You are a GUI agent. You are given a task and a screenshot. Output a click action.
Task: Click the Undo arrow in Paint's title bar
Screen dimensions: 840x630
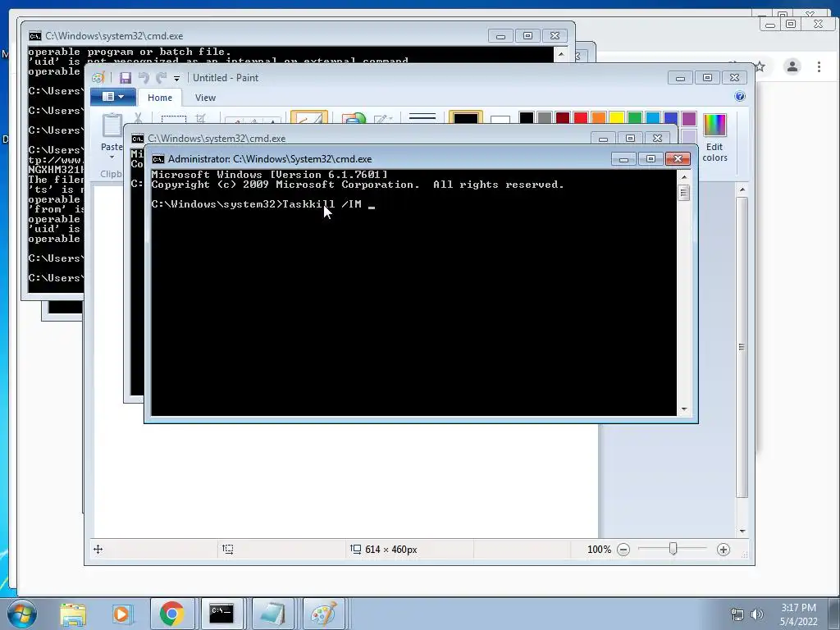(x=144, y=78)
